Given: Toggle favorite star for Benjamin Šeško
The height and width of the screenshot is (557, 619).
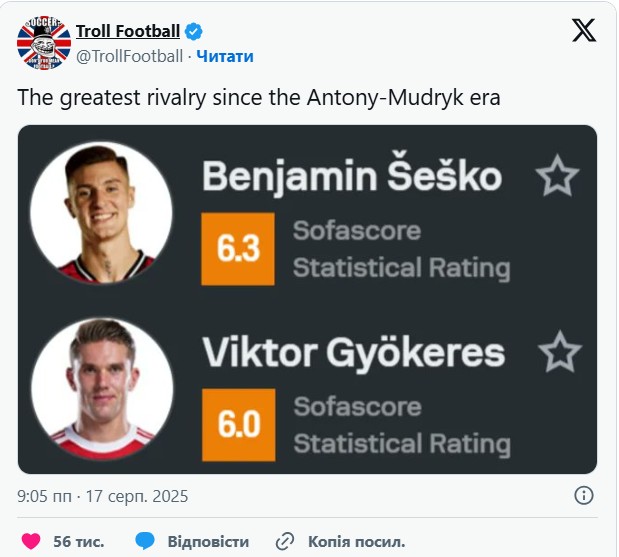Looking at the screenshot, I should [557, 177].
